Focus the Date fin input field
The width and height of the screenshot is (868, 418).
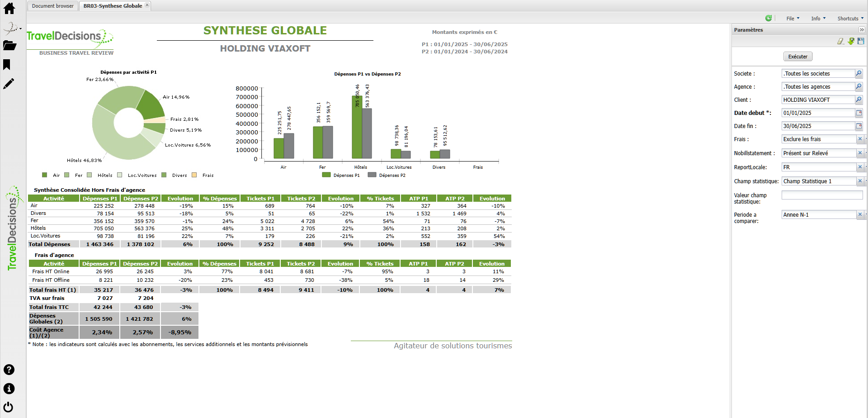coord(818,126)
